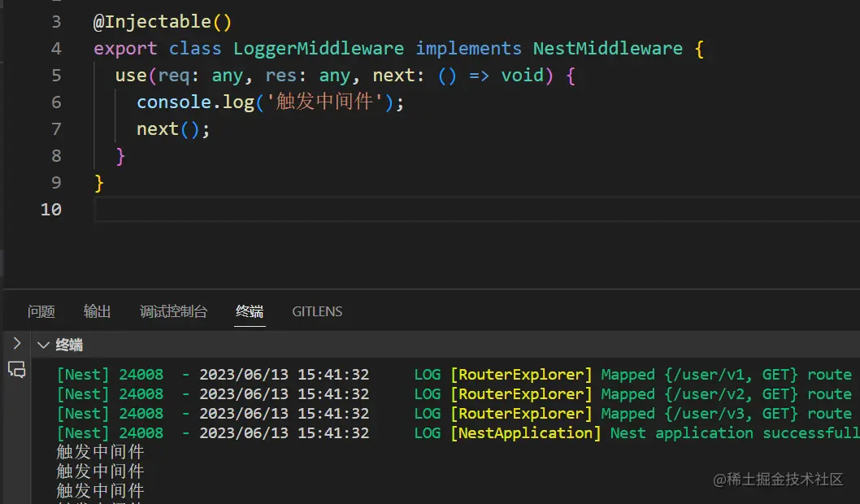
Task: Click the [RouterExplorer] label for /user/v2
Action: click(521, 394)
